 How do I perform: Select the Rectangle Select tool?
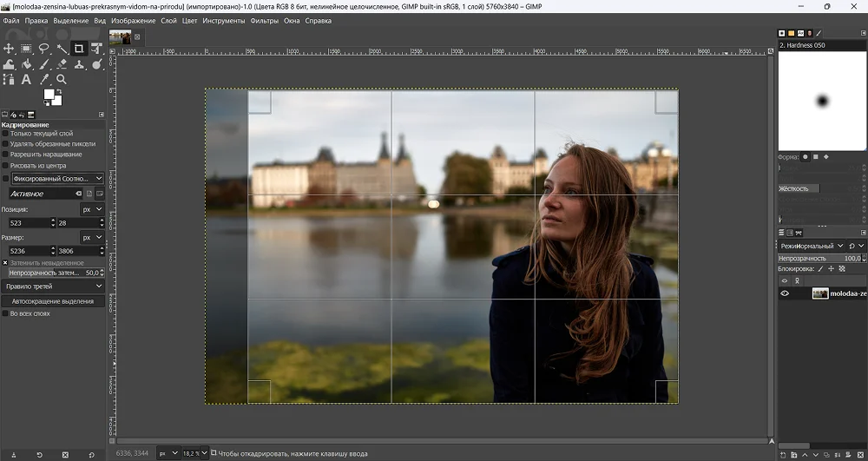coord(26,49)
